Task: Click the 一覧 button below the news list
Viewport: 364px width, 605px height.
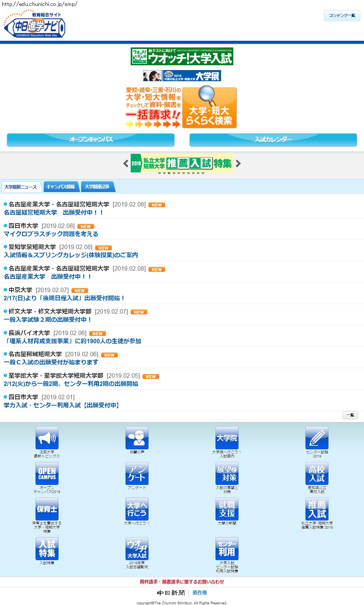Action: coord(350,415)
